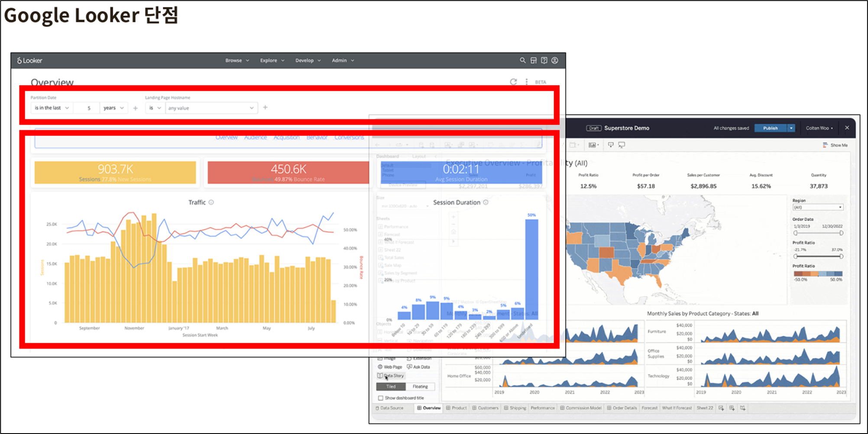868x434 pixels.
Task: Click the new worksheet icon in Tableau tabs
Action: [x=721, y=408]
